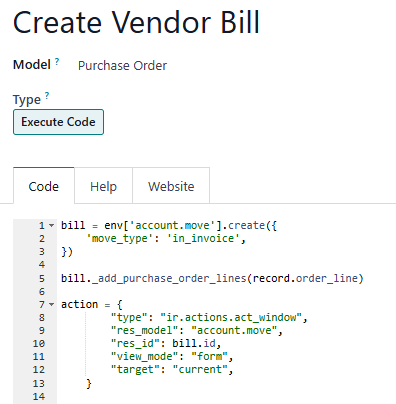Click the "target": "current" line
This screenshot has height=404, width=396.
(172, 369)
